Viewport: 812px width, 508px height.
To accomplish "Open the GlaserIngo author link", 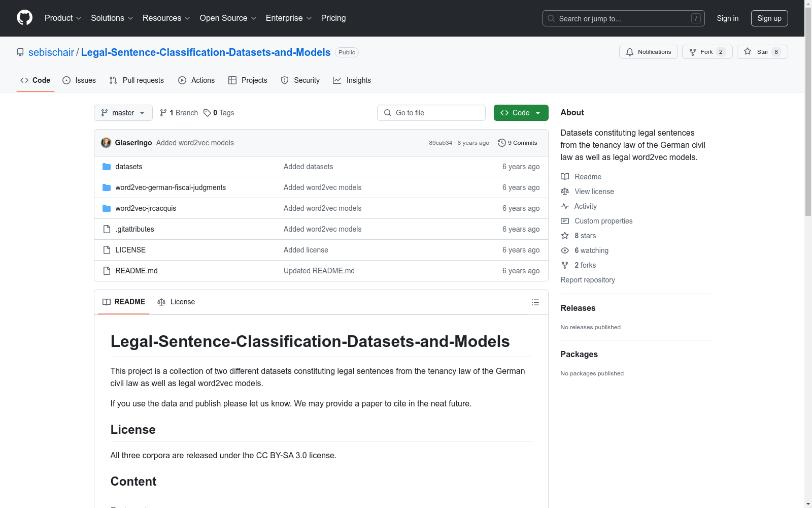I will [x=133, y=143].
